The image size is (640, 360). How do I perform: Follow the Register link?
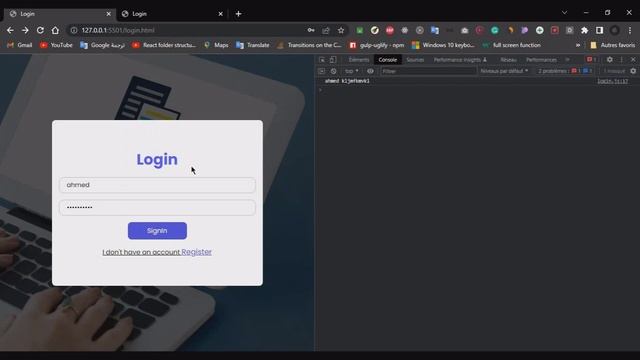(x=196, y=252)
